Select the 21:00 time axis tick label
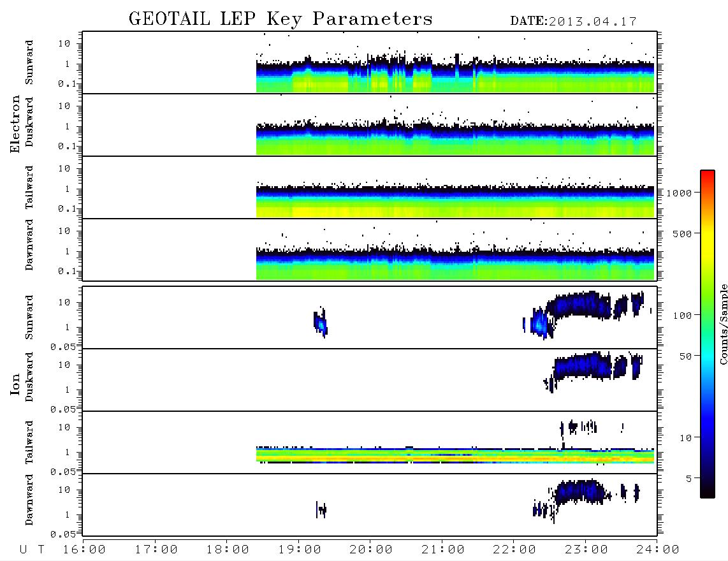Viewport: 728px width, 561px height. [x=443, y=550]
